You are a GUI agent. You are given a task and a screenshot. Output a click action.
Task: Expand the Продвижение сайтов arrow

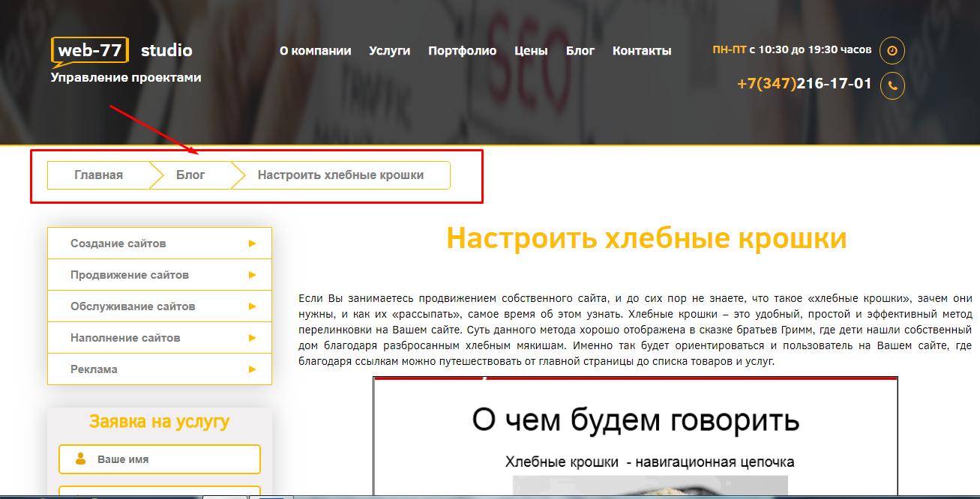pos(253,275)
